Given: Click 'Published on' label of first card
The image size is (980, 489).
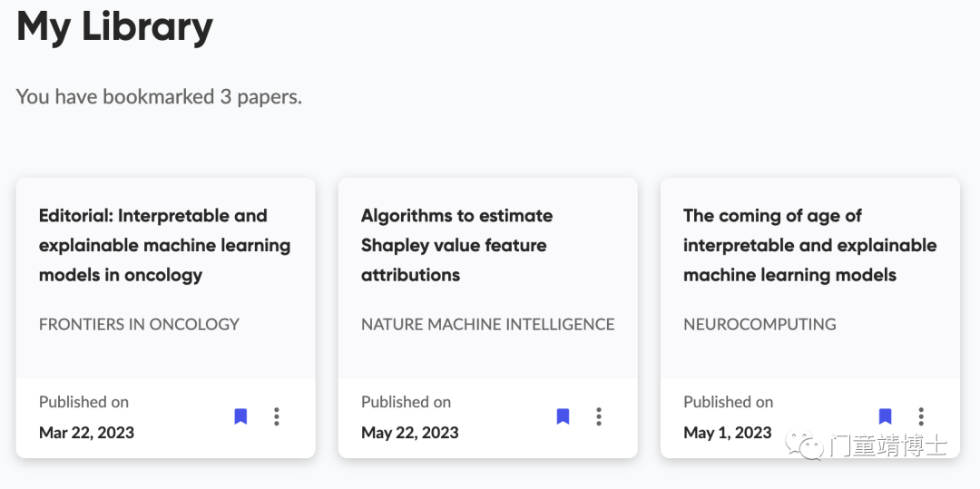Looking at the screenshot, I should 83,402.
